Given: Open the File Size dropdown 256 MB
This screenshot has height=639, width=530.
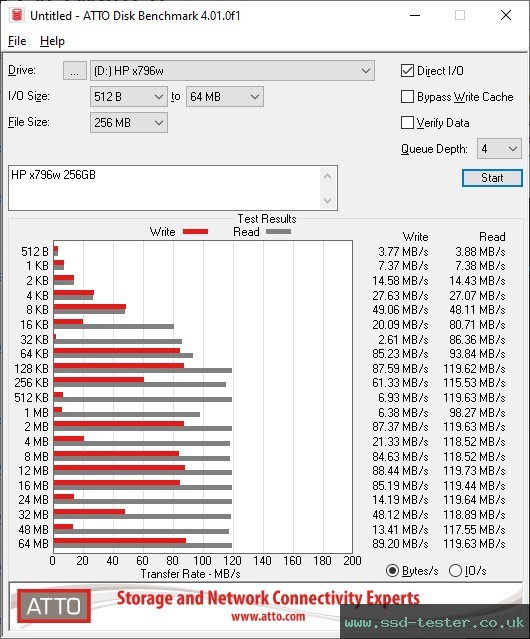Looking at the screenshot, I should [x=129, y=123].
